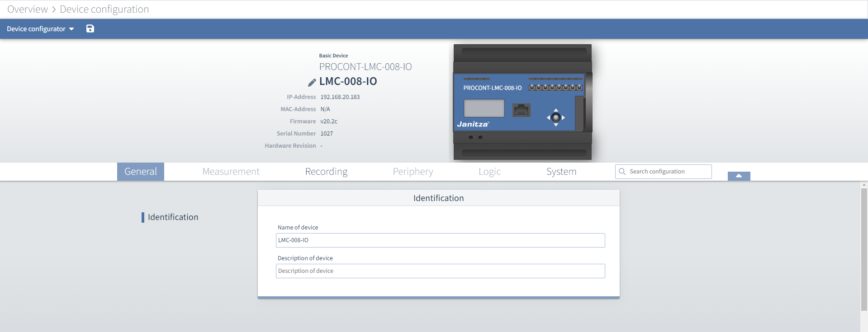This screenshot has width=868, height=332.
Task: Click the MAC-Address N/A value
Action: tap(325, 109)
